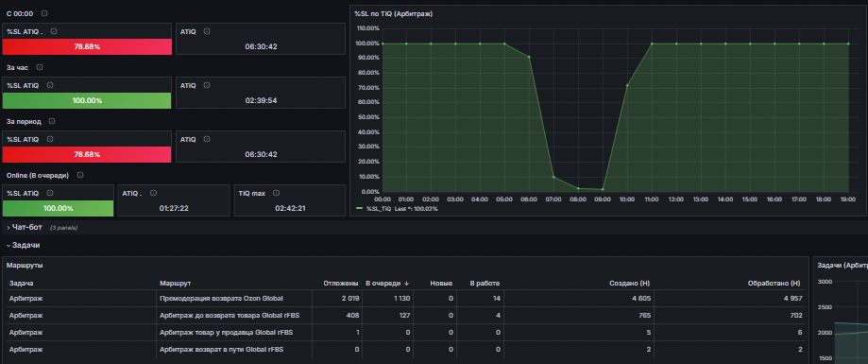Click info icon on 'ATIQ' panel showing 02:39:54
The width and height of the screenshot is (868, 364).
click(x=207, y=85)
